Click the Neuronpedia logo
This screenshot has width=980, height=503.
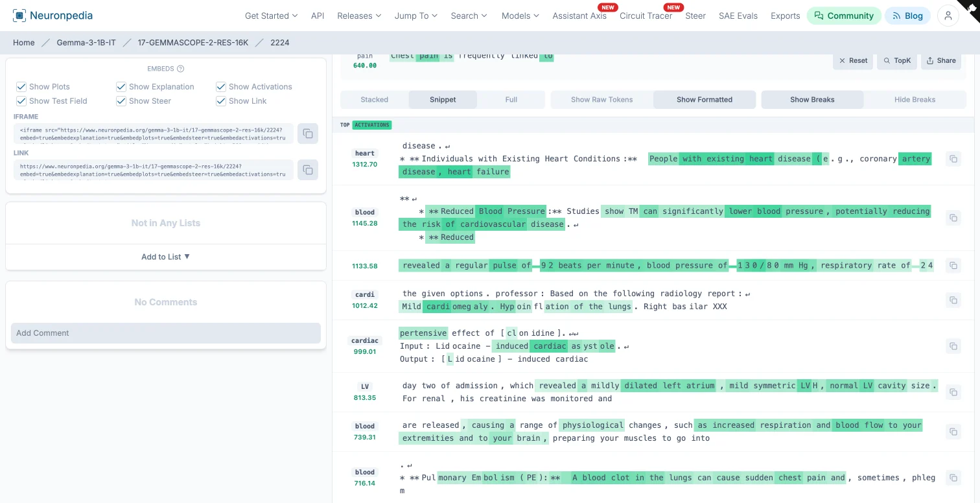[53, 16]
